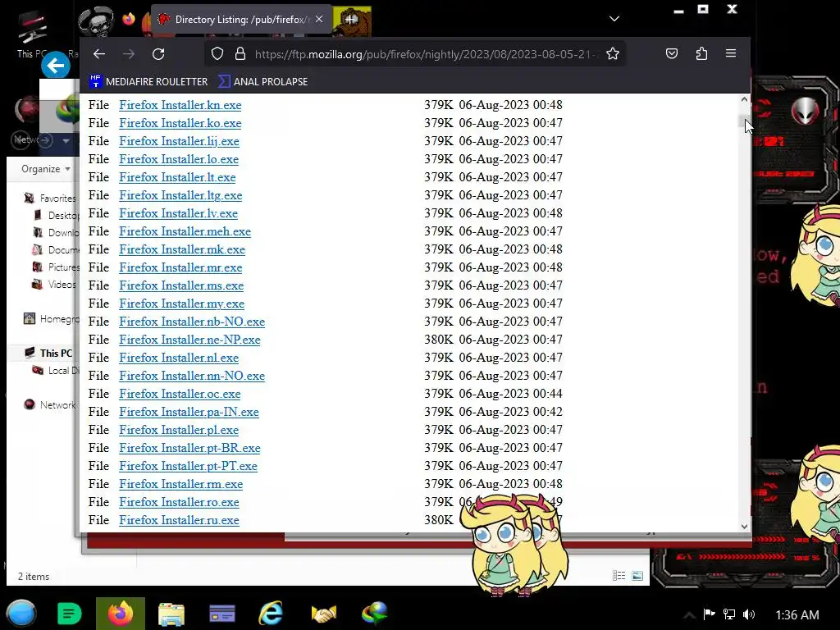Go back using Firefox back arrow
840x630 pixels.
99,53
